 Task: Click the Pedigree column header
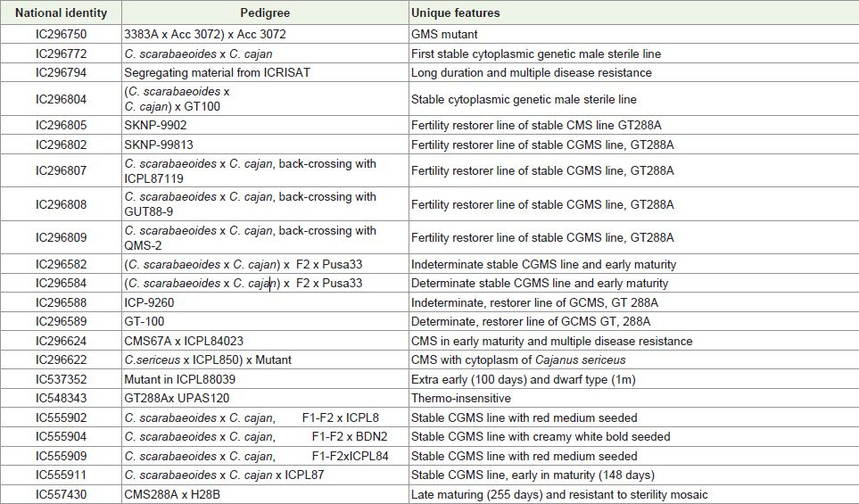click(265, 12)
